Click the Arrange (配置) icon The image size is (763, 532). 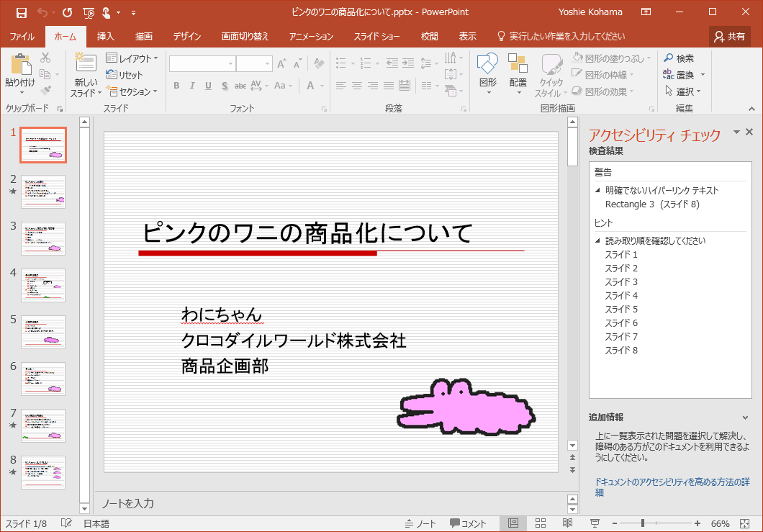click(x=518, y=67)
